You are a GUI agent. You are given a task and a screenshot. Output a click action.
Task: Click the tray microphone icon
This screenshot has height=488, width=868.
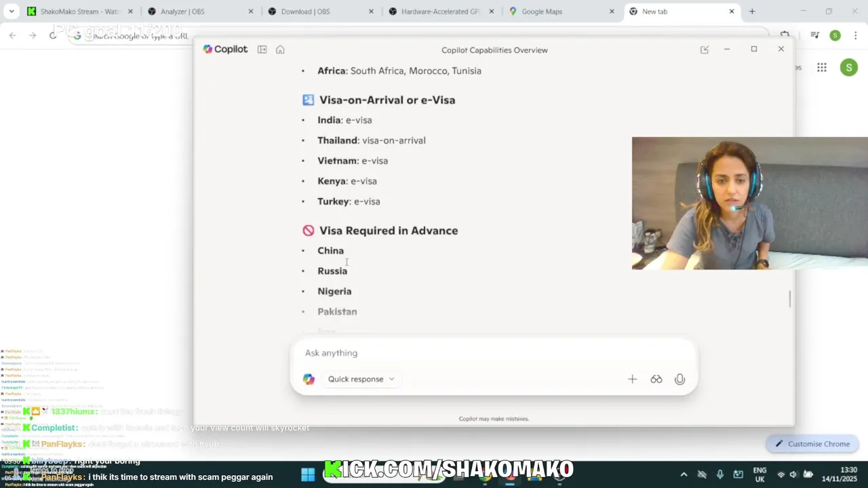pyautogui.click(x=720, y=474)
